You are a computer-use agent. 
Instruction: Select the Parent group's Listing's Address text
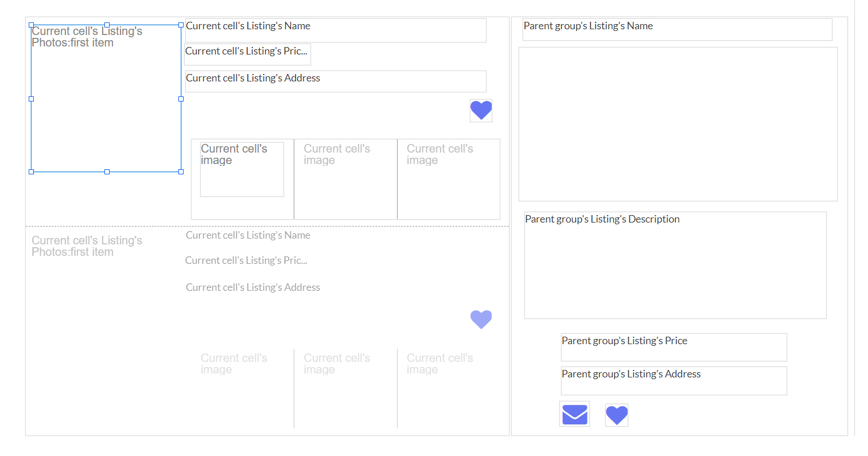674,381
